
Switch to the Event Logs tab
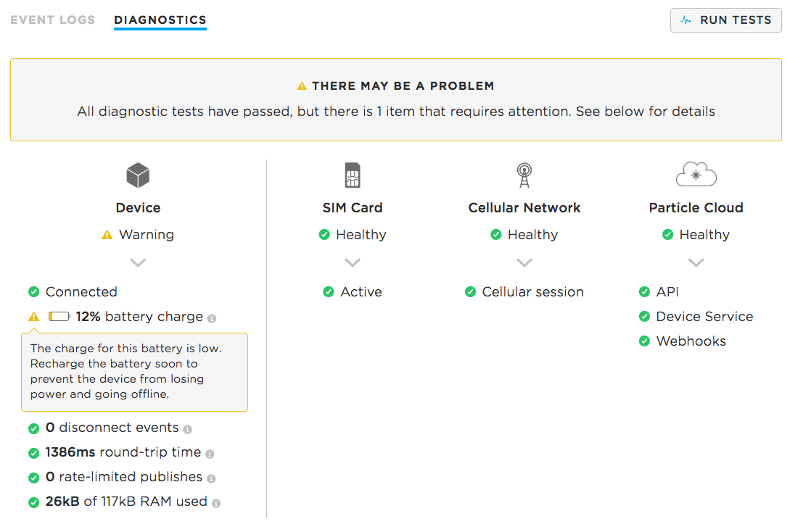tap(53, 20)
